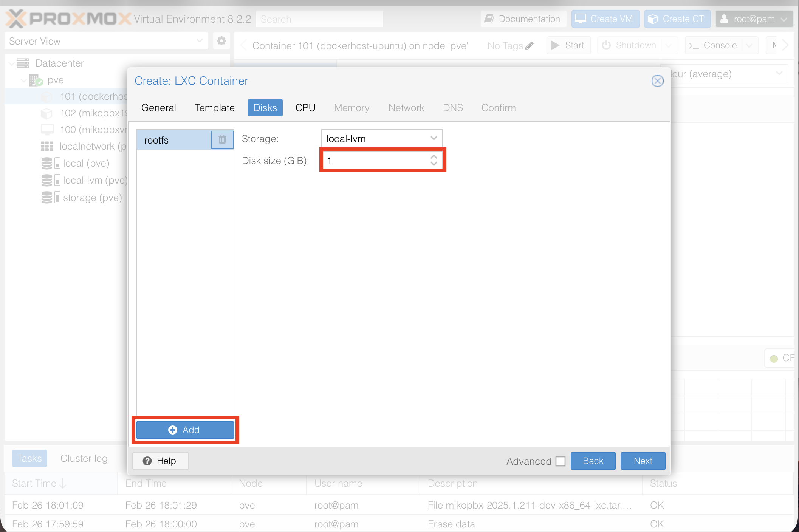This screenshot has width=799, height=532.
Task: Enable the Advanced checkbox
Action: [x=561, y=461]
